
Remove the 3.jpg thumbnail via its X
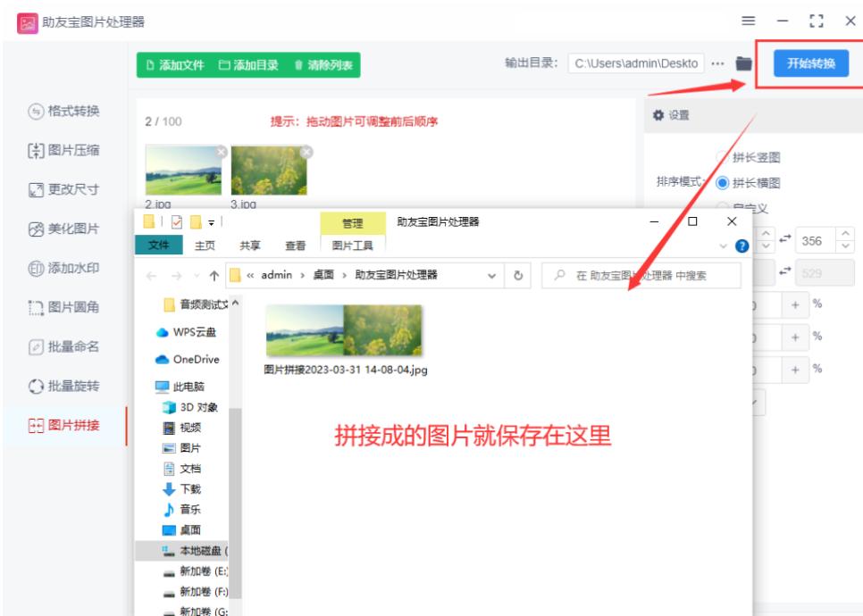click(x=306, y=151)
